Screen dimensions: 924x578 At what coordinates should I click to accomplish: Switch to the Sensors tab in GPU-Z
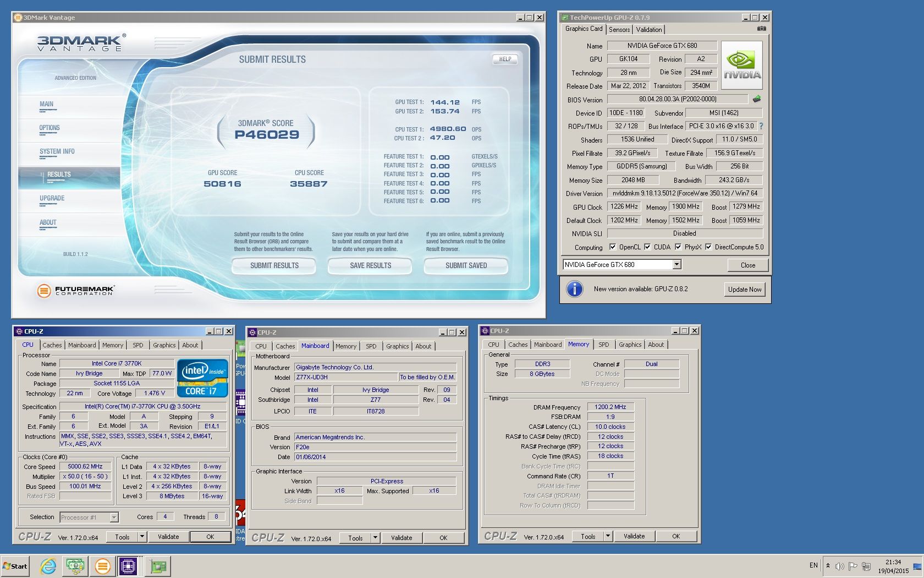pyautogui.click(x=619, y=30)
